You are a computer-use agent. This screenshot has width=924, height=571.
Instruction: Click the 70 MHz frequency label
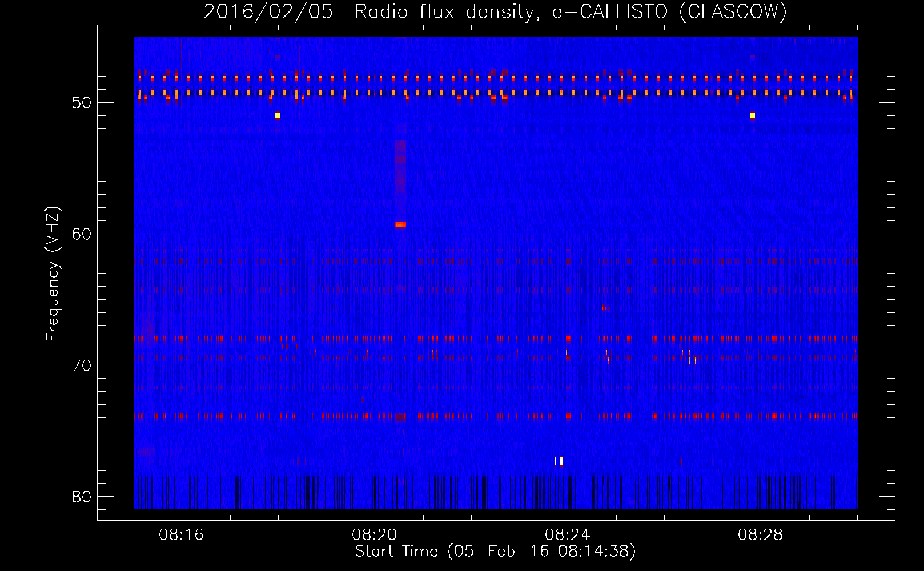coord(82,365)
